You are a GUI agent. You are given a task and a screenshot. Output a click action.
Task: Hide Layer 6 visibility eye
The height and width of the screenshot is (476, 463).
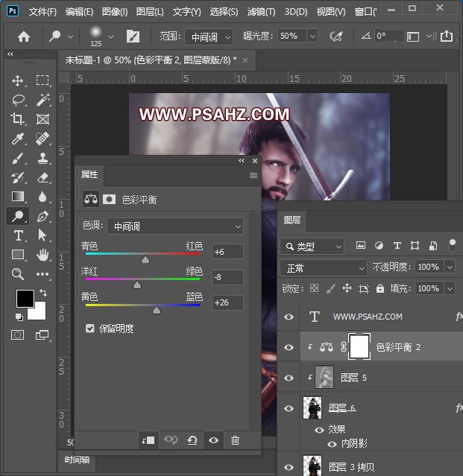click(x=289, y=408)
